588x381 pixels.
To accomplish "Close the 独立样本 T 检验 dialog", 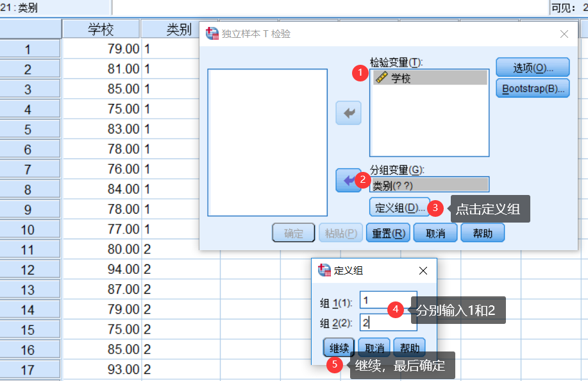I will pos(564,34).
